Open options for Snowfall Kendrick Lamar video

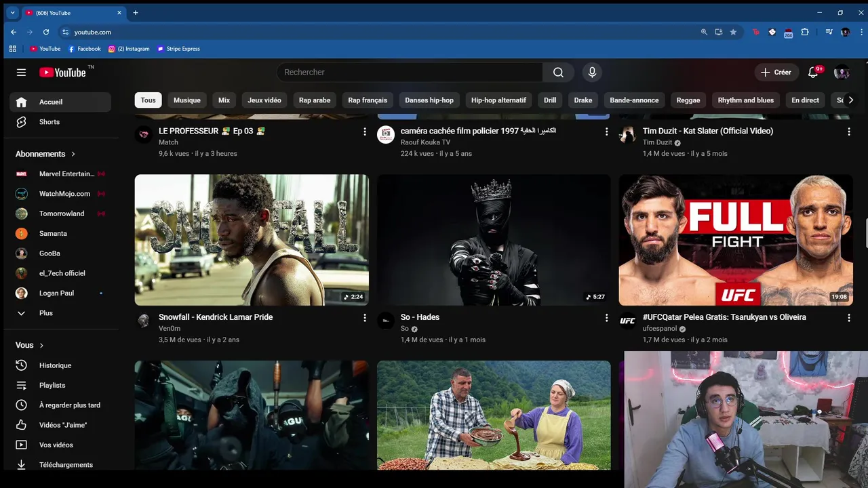(364, 318)
